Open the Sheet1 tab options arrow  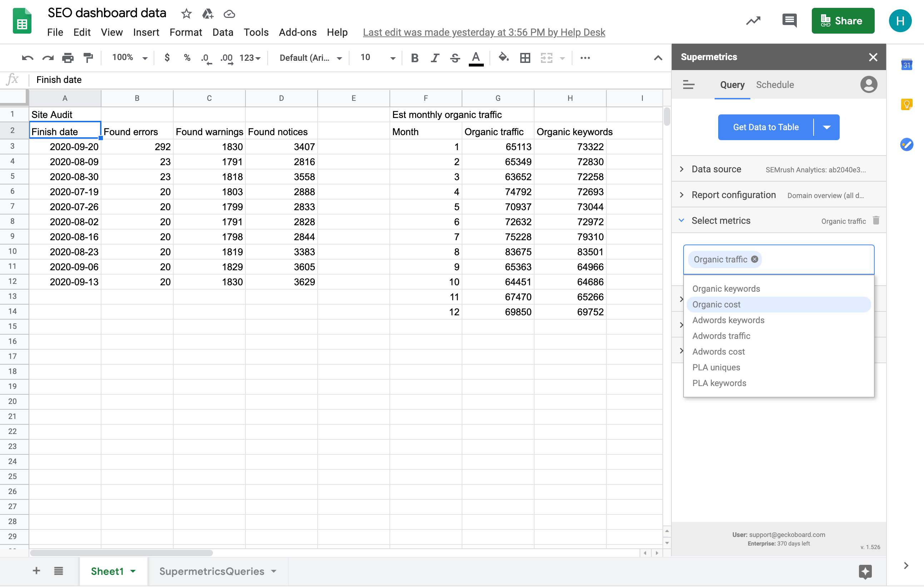133,571
